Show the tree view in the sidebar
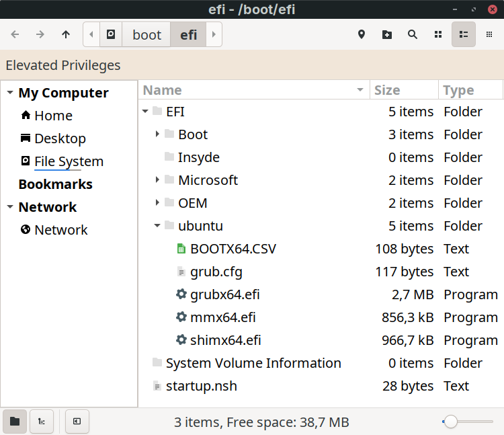504x435 pixels. (x=42, y=422)
